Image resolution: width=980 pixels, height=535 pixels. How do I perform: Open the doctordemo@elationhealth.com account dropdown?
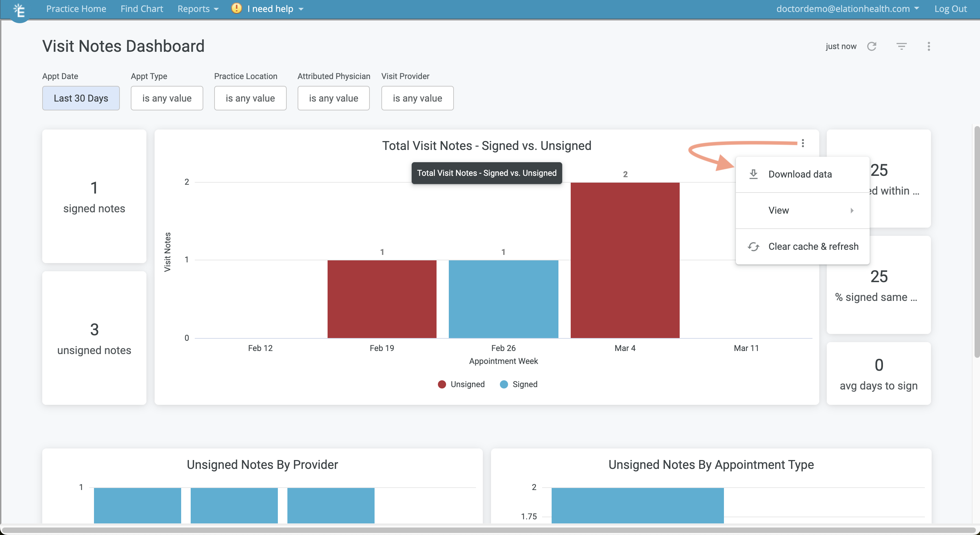pyautogui.click(x=847, y=9)
